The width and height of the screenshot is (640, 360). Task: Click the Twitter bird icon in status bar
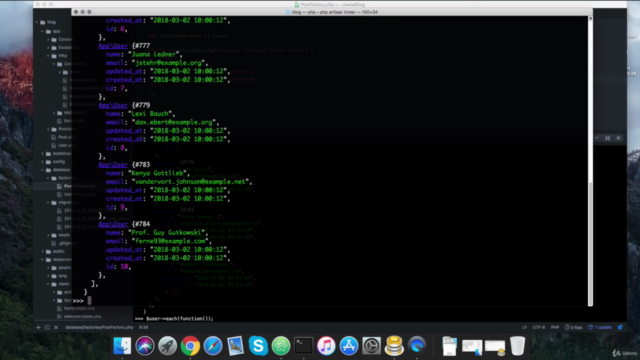point(620,327)
